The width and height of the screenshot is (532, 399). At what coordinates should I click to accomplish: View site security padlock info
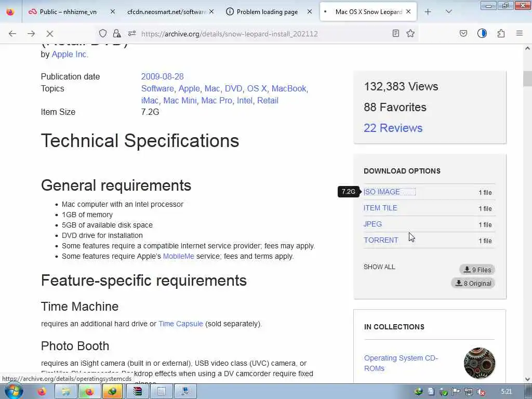coord(117,33)
